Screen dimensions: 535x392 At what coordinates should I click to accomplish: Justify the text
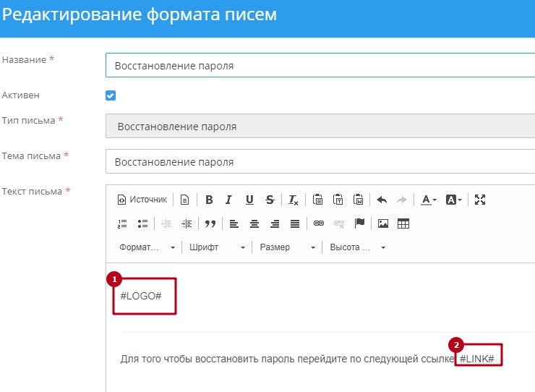coord(295,223)
